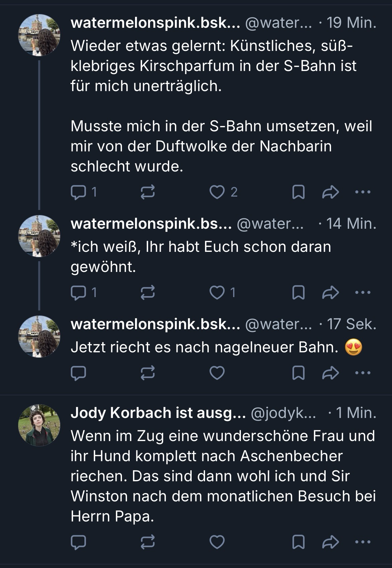392x568 pixels.
Task: Like the Kirschparfum post with 2 likes
Action: pos(217,192)
